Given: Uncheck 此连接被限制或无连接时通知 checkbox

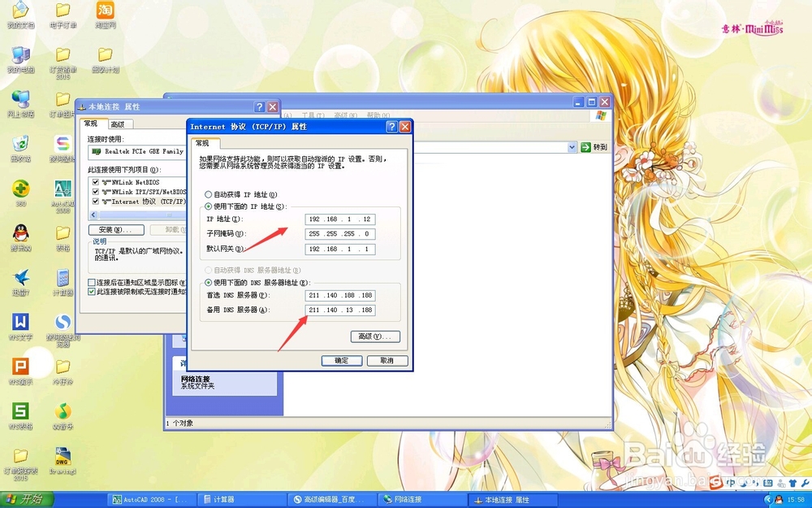Looking at the screenshot, I should [92, 292].
